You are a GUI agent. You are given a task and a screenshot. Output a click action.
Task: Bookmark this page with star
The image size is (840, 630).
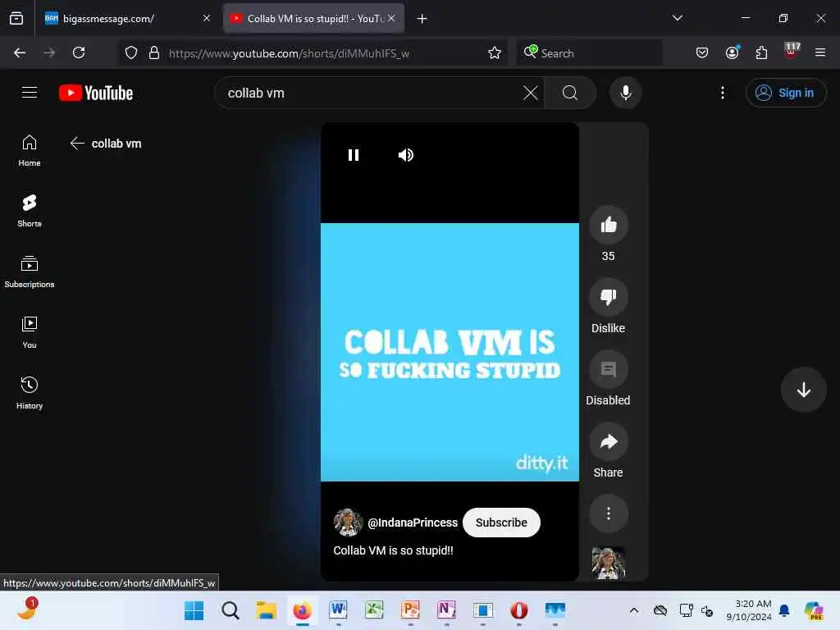(x=495, y=52)
